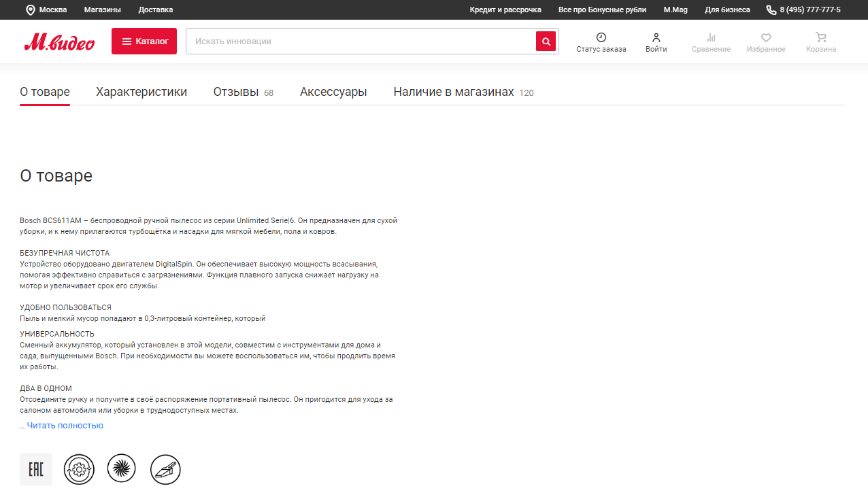The image size is (868, 495).
Task: Switch to the Характеристики tab
Action: coord(141,92)
